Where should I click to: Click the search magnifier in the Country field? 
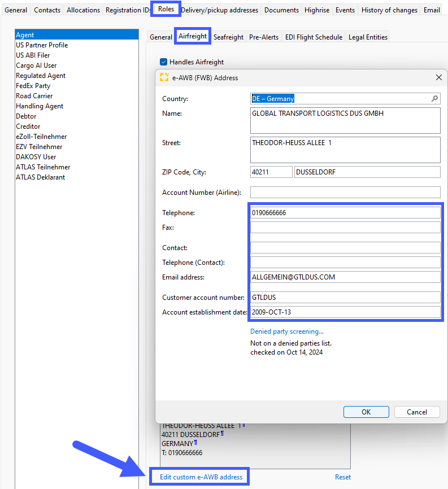pyautogui.click(x=434, y=99)
